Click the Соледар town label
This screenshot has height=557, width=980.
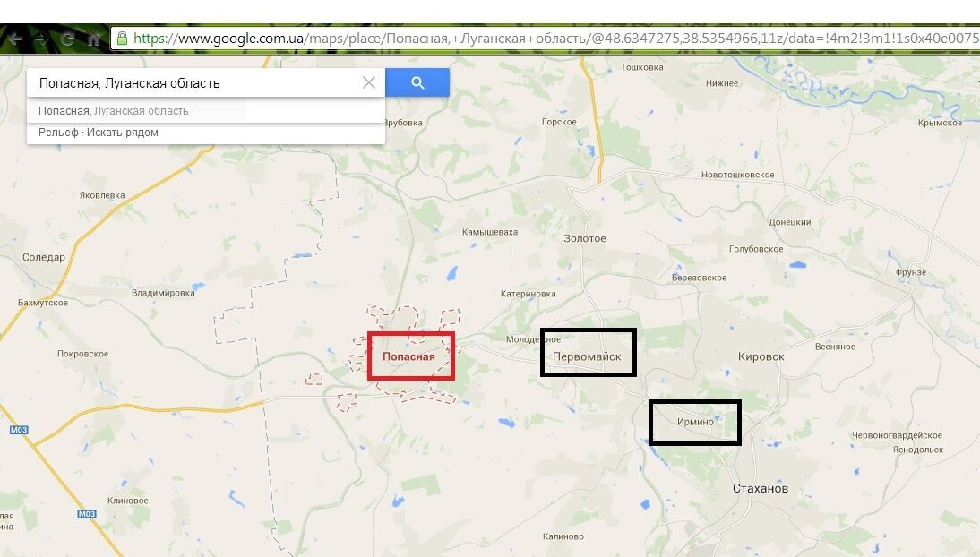[44, 257]
